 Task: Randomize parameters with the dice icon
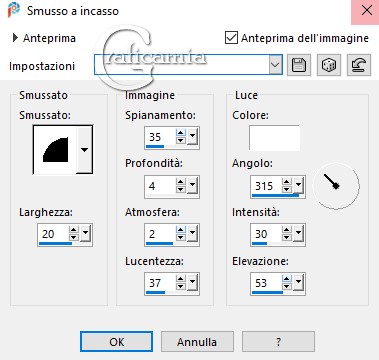(x=328, y=65)
